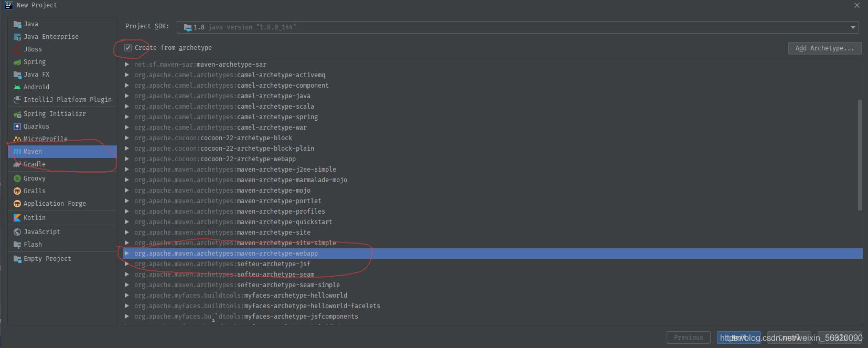Click the Add Archetype button

824,48
